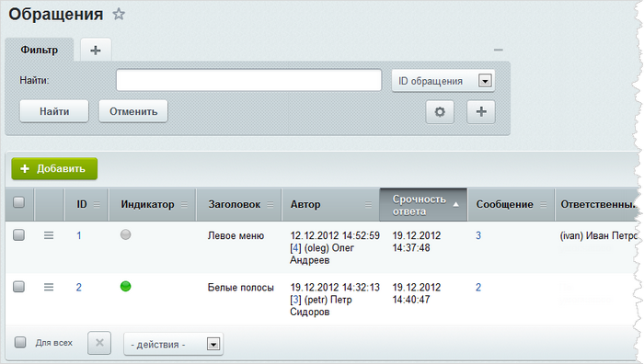Screen dimensions: 644x364
Task: Switch to the Фильтр tab
Action: tap(40, 50)
